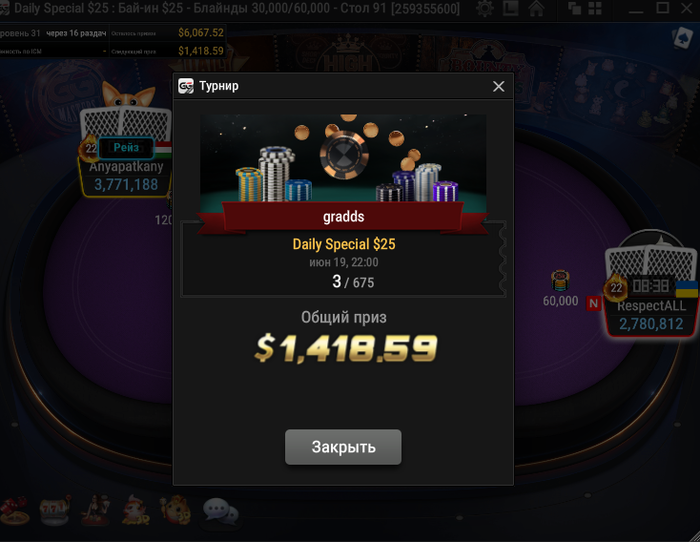700x542 pixels.
Task: Click the RespectALL player seat
Action: tap(651, 314)
